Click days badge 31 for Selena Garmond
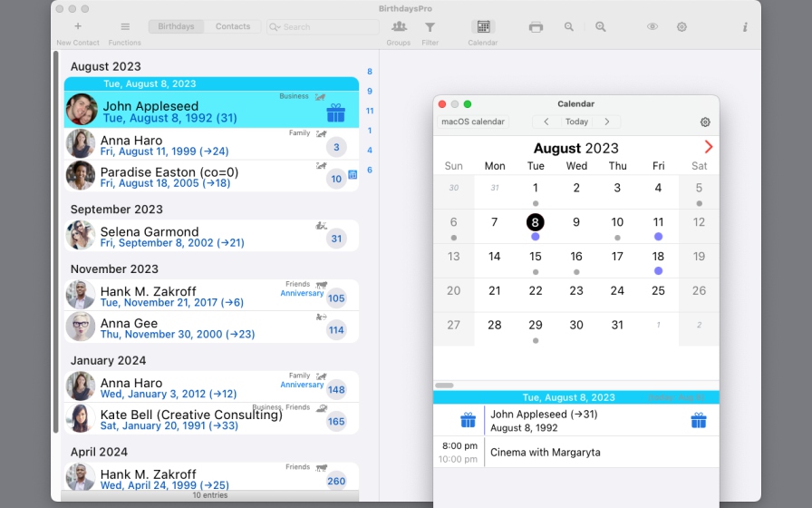The height and width of the screenshot is (508, 812). coord(336,239)
